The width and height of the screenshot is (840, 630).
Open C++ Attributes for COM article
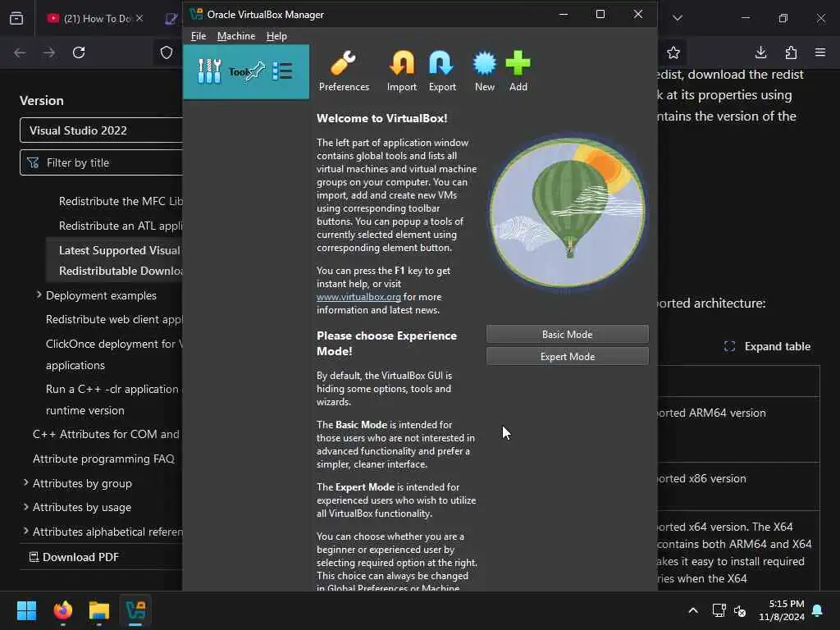coord(107,435)
